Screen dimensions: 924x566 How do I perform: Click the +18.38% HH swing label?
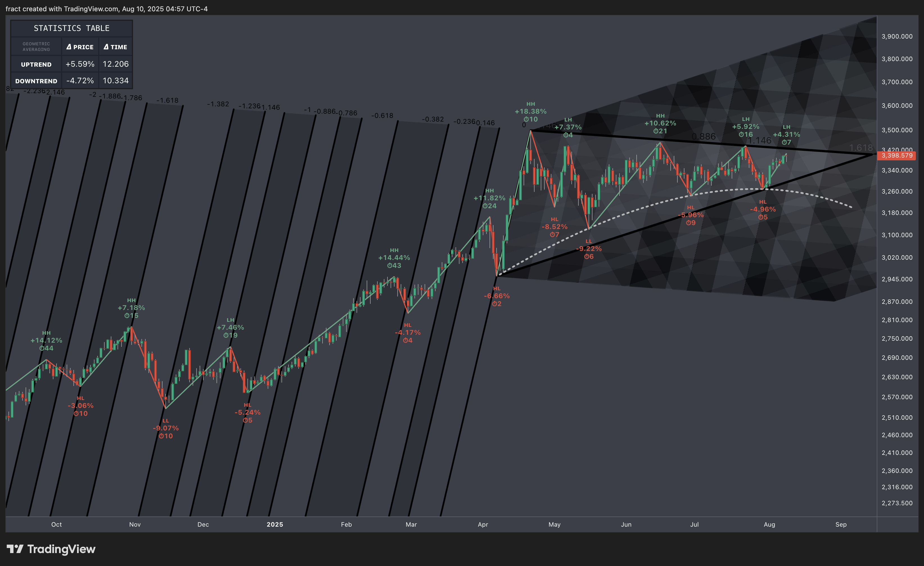(x=531, y=111)
